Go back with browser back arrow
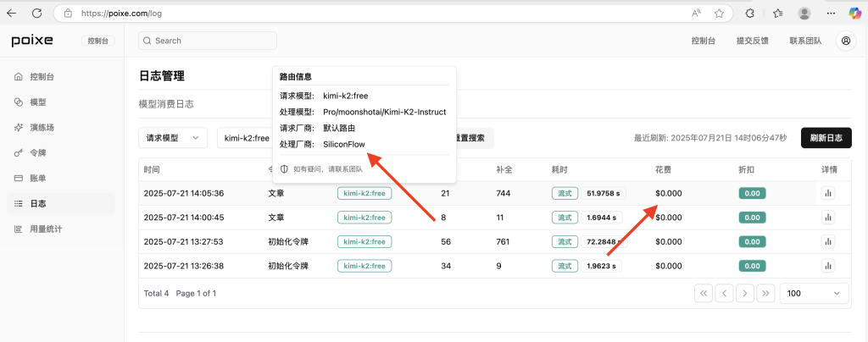 click(12, 14)
